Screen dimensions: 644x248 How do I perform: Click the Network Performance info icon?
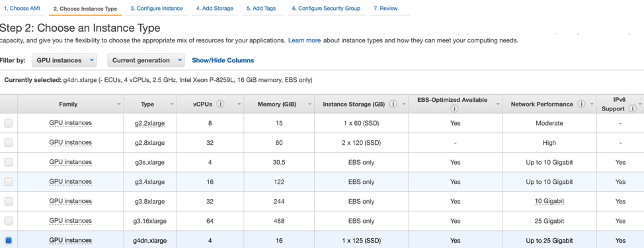[581, 104]
